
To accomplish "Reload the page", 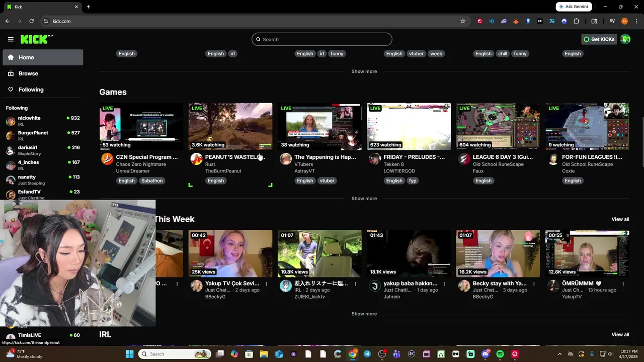I will pyautogui.click(x=31, y=21).
